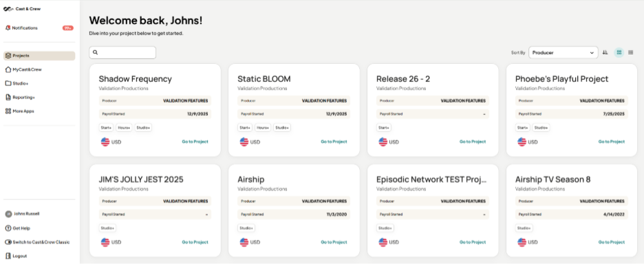Click the Logout door icon

8,256
